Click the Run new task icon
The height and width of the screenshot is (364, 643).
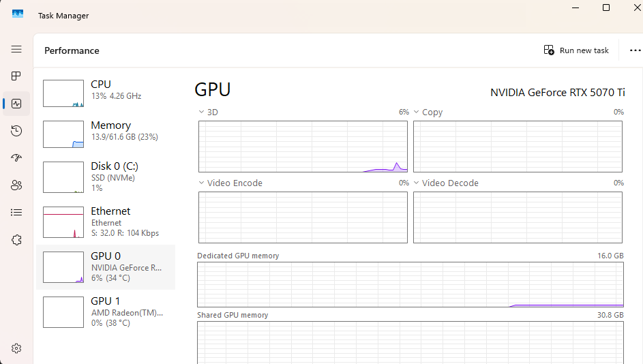pyautogui.click(x=549, y=50)
